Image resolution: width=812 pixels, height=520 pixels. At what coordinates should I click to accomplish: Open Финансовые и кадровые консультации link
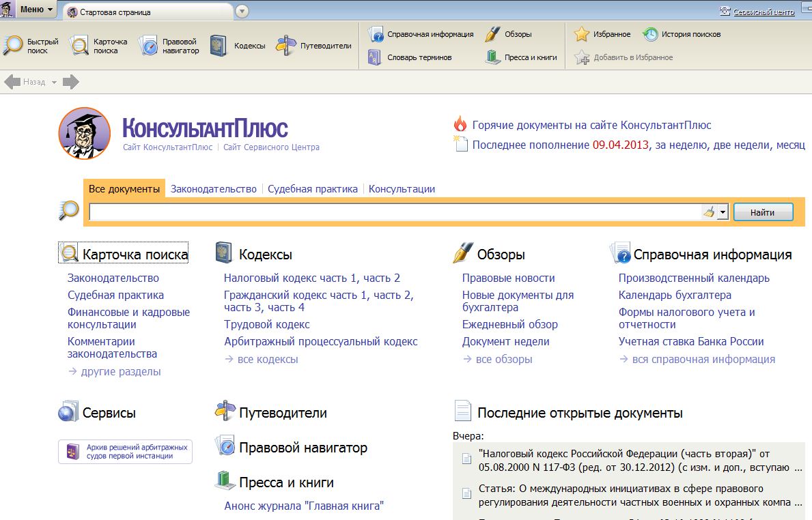(x=128, y=318)
